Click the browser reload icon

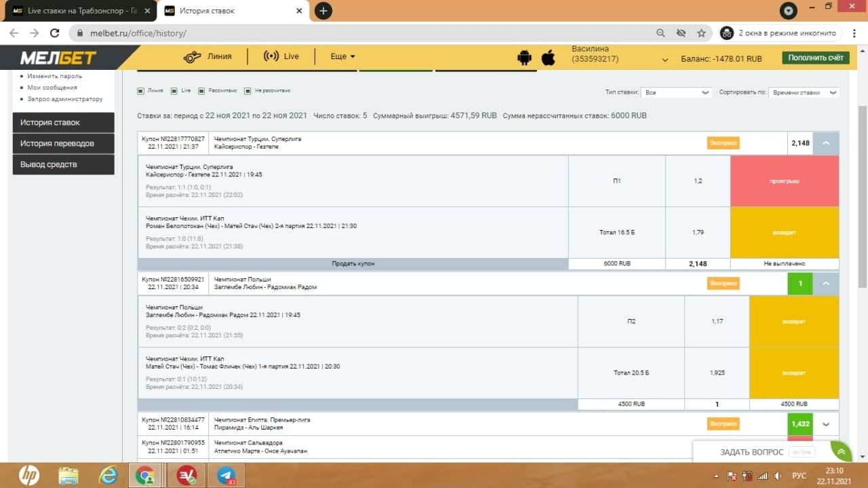pos(54,33)
